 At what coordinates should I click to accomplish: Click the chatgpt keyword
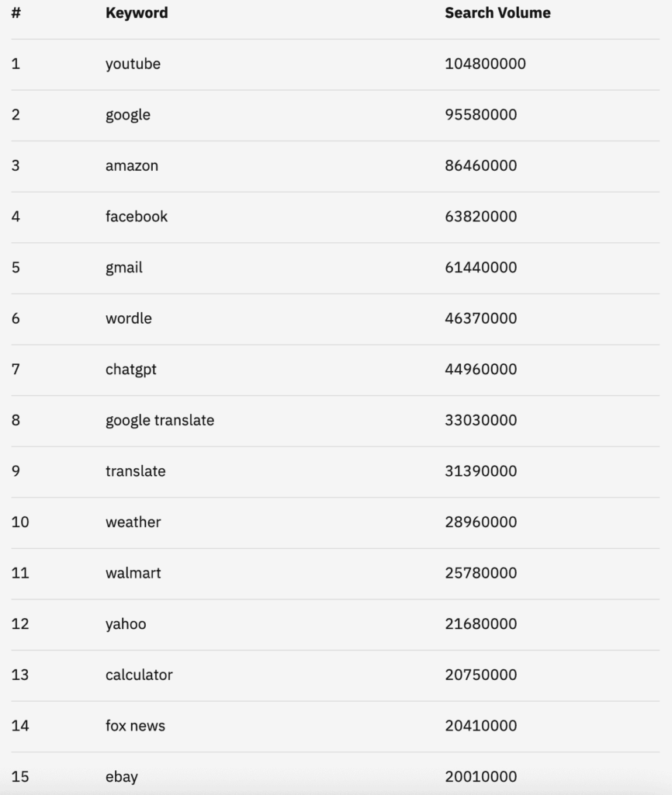(x=130, y=370)
